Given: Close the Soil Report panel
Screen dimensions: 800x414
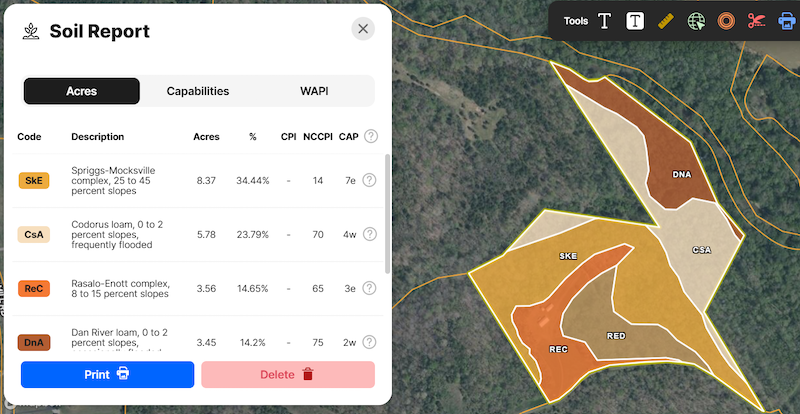Looking at the screenshot, I should [x=363, y=29].
